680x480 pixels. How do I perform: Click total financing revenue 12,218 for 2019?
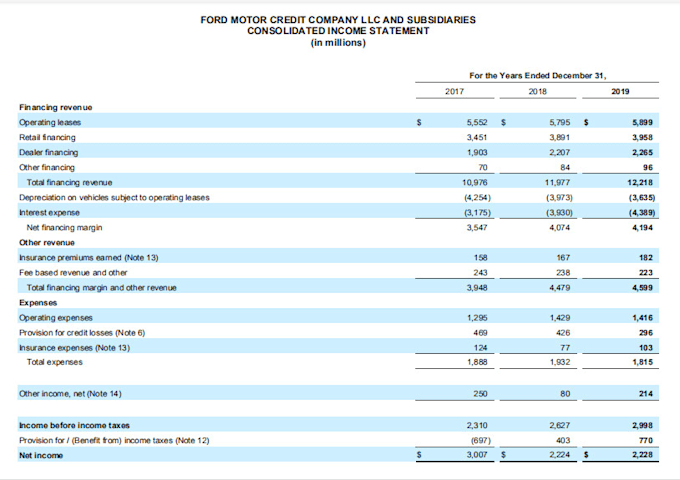tap(640, 183)
